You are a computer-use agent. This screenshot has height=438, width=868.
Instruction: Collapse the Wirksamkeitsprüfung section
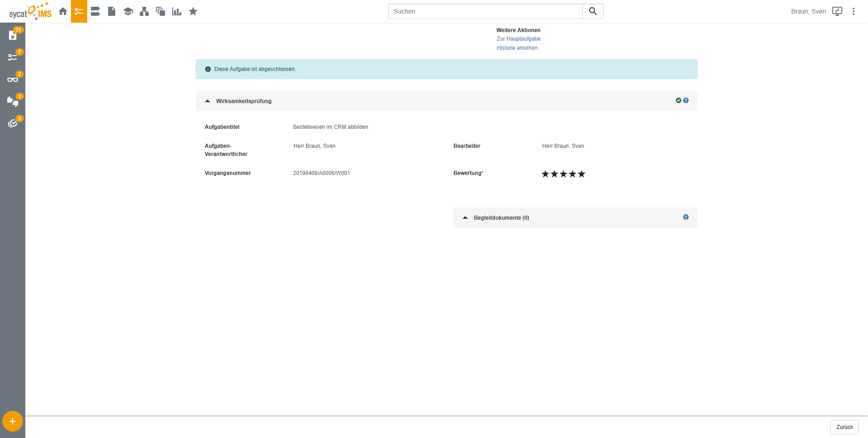click(x=208, y=101)
